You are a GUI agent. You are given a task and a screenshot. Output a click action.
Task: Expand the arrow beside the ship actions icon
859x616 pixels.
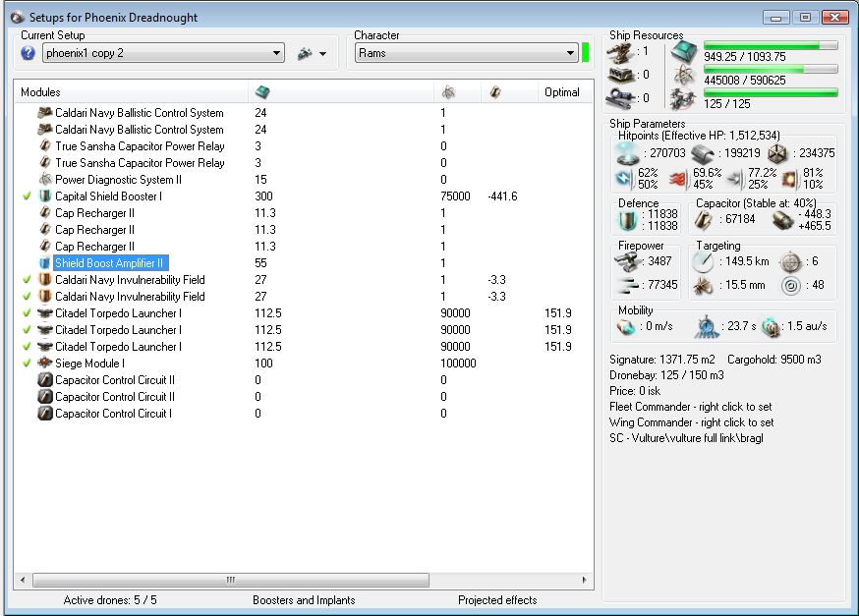point(322,54)
